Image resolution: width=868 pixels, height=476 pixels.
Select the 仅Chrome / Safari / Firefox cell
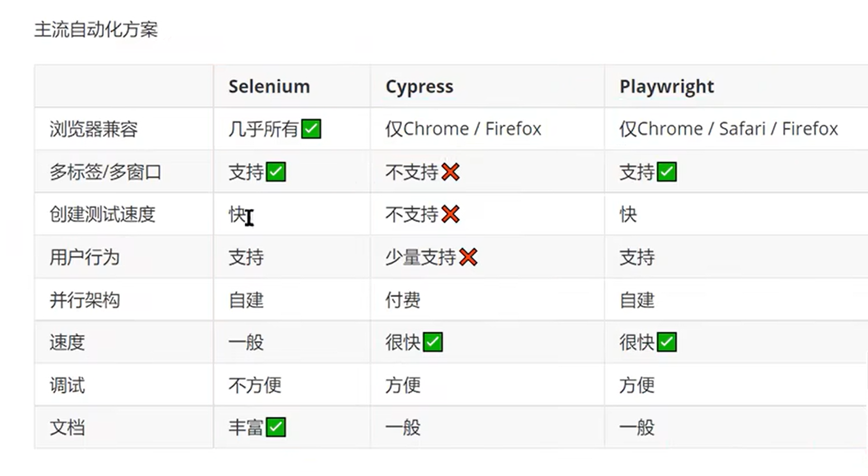[x=728, y=129]
